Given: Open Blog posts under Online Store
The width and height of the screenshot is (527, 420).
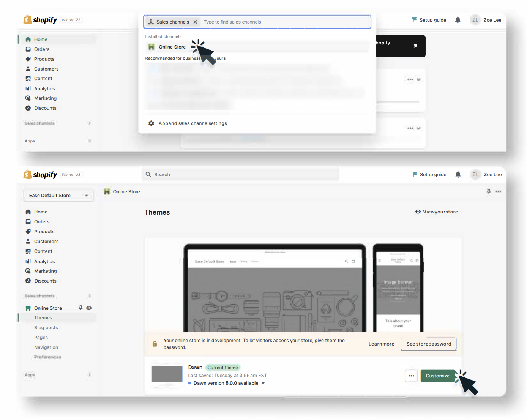Looking at the screenshot, I should [46, 328].
